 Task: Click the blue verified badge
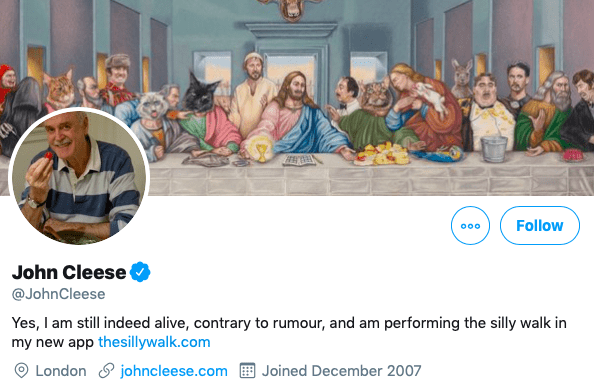pyautogui.click(x=140, y=272)
